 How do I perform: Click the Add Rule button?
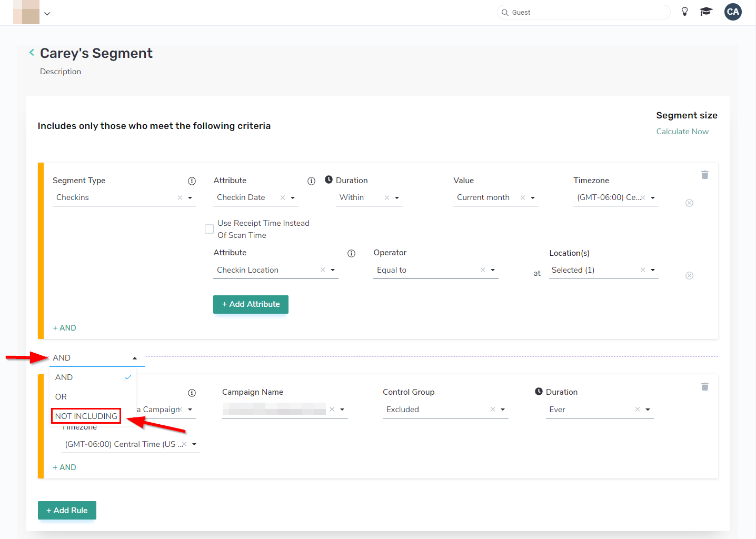point(67,510)
